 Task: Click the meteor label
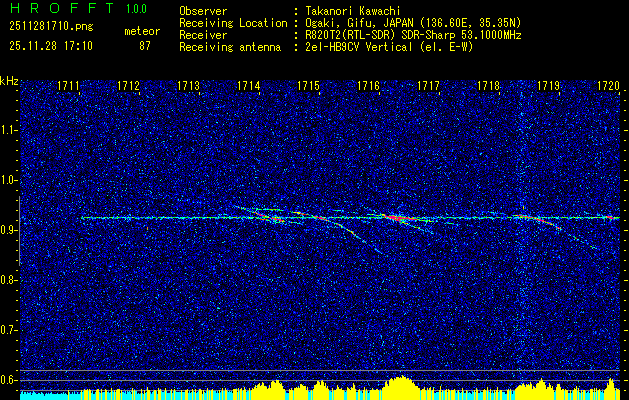point(142,31)
